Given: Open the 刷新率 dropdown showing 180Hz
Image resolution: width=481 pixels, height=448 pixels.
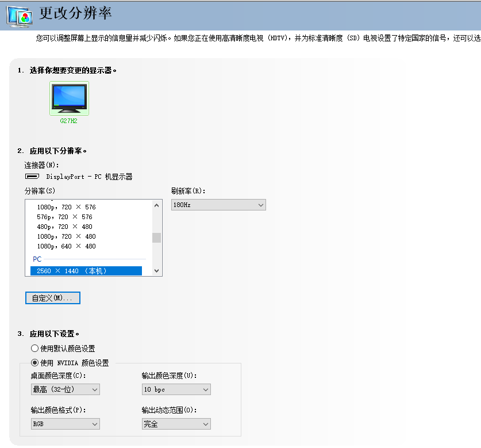Looking at the screenshot, I should (x=218, y=205).
